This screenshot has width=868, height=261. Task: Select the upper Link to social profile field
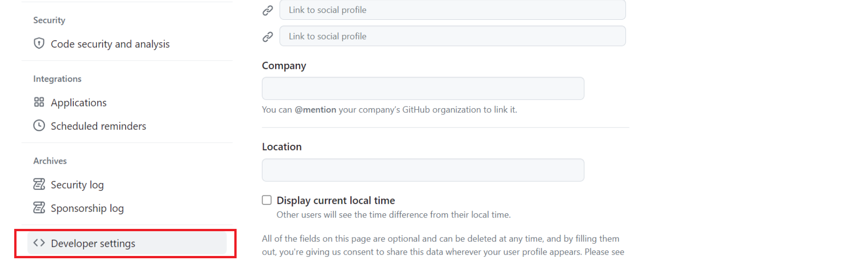click(452, 10)
